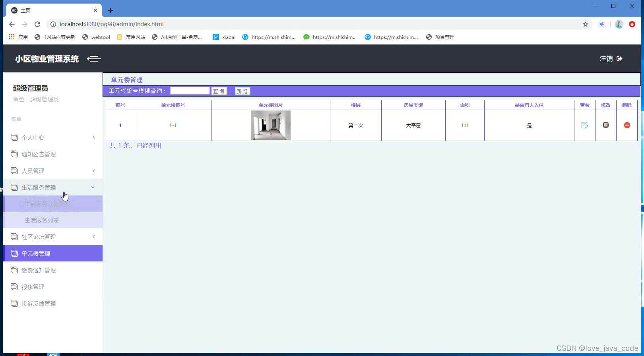The width and height of the screenshot is (644, 356).
Task: Click the 第二次 floor cell
Action: click(356, 126)
